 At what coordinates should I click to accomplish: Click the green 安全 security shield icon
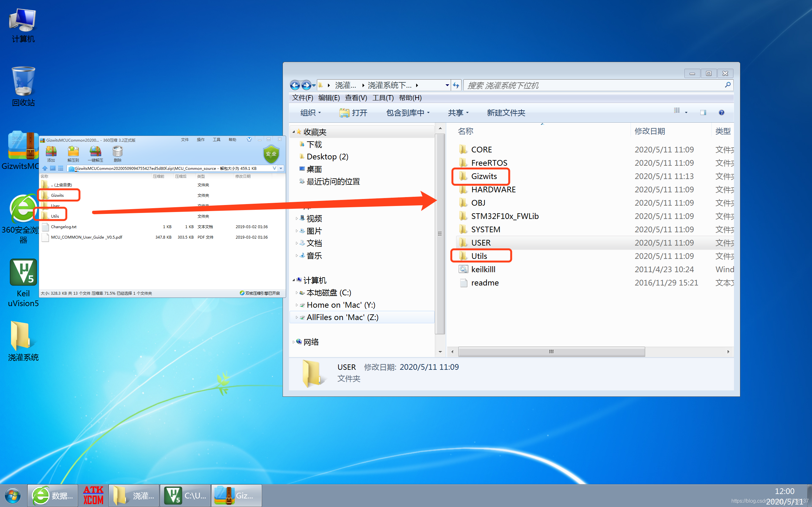pyautogui.click(x=271, y=154)
